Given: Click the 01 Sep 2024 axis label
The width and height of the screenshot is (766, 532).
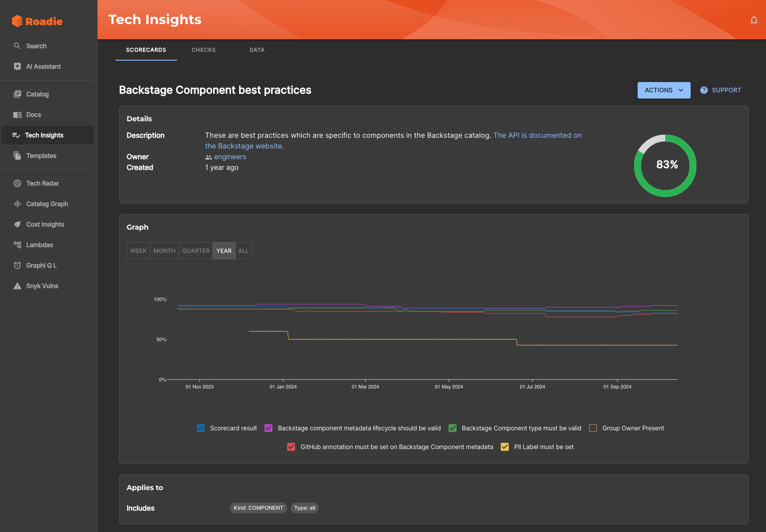Looking at the screenshot, I should [x=618, y=387].
